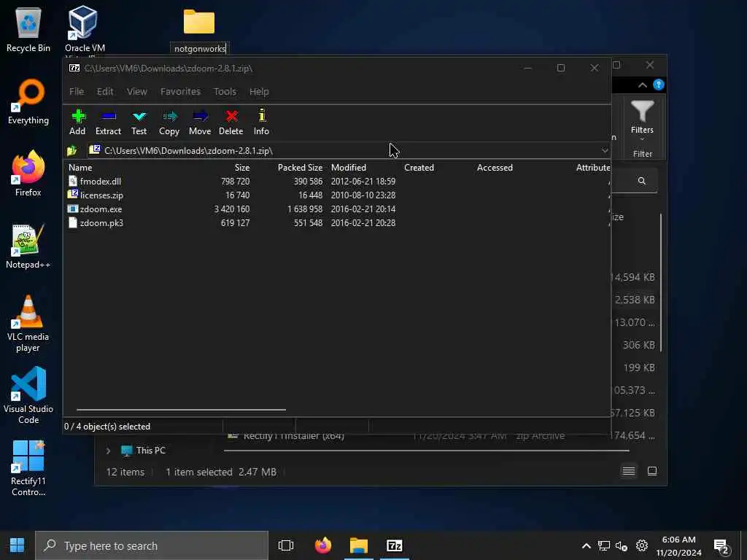Sort files by Packed Size column
Screen dimensions: 747x560
click(300, 168)
